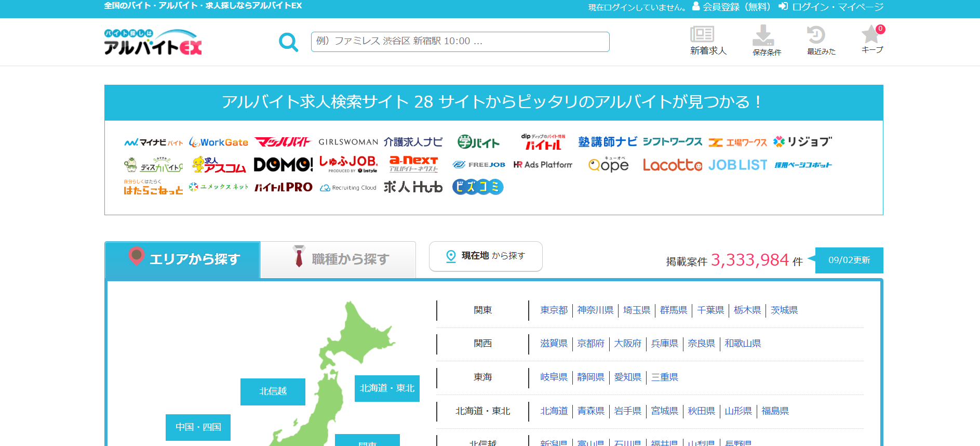Switch to the 職種から探す tab

tap(339, 259)
